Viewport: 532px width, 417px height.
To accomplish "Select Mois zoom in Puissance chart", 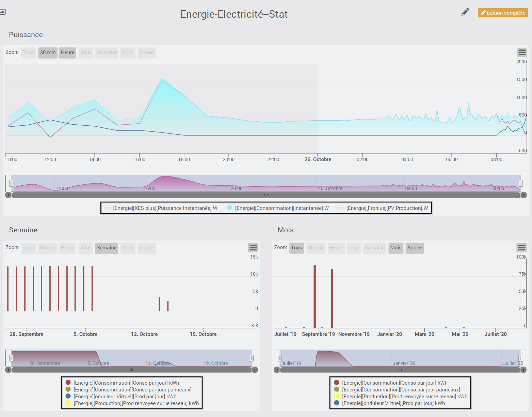I will [128, 52].
